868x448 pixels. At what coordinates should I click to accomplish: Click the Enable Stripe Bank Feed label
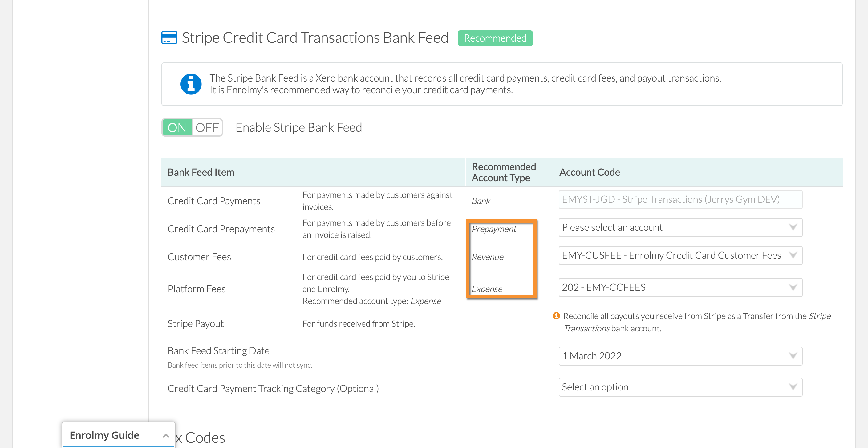coord(298,128)
